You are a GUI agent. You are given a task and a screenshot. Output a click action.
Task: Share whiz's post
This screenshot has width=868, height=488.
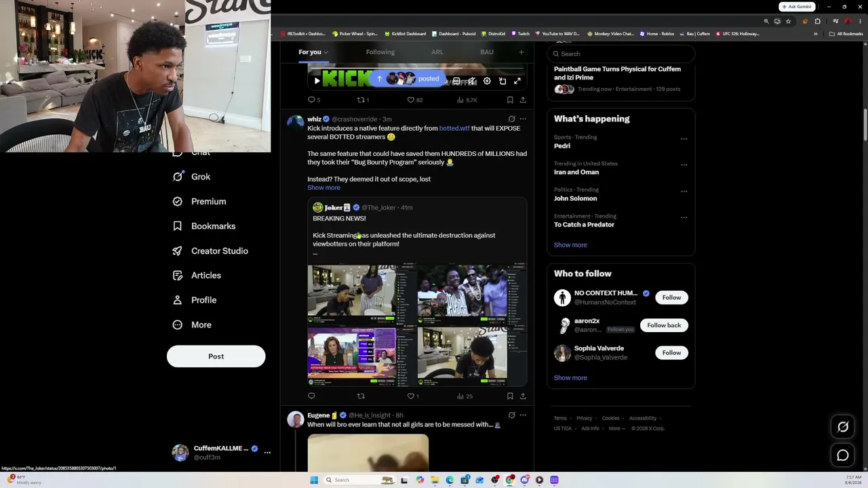click(523, 396)
